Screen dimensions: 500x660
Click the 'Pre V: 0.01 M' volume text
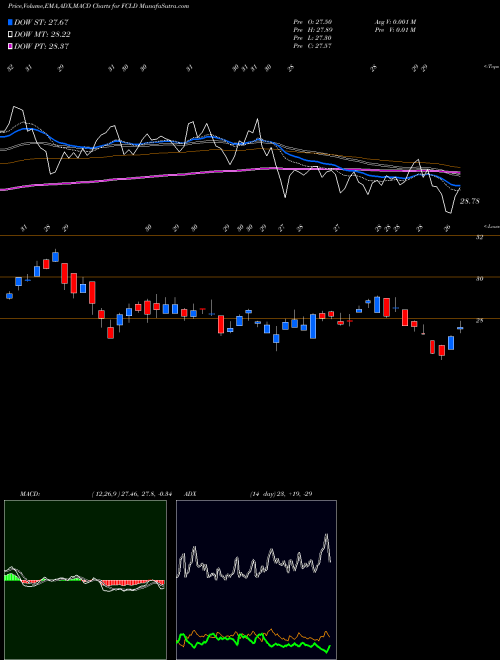[x=395, y=30]
